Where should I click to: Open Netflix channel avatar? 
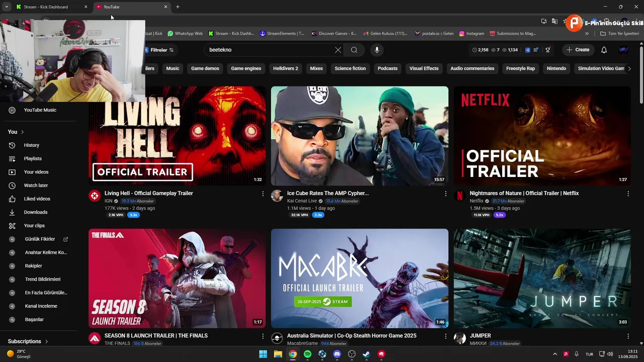pyautogui.click(x=460, y=196)
